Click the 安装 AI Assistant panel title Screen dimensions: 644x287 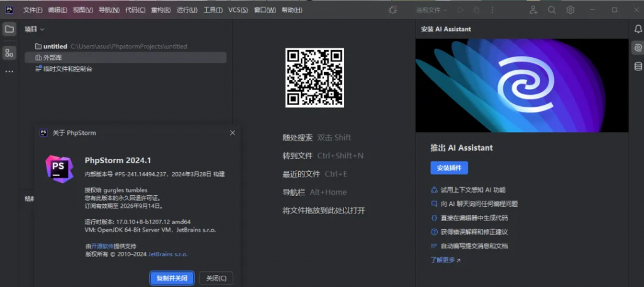click(x=446, y=29)
